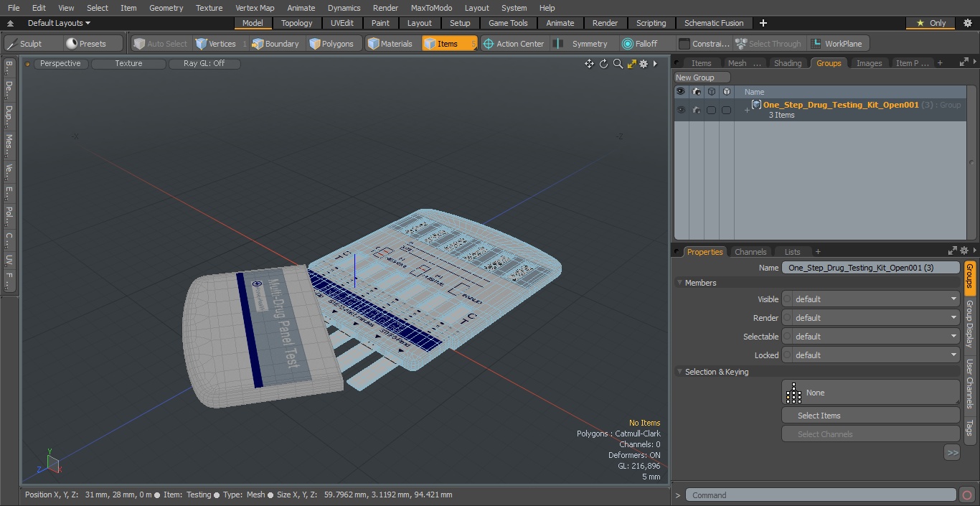980x506 pixels.
Task: Open the Action Center options
Action: click(514, 44)
